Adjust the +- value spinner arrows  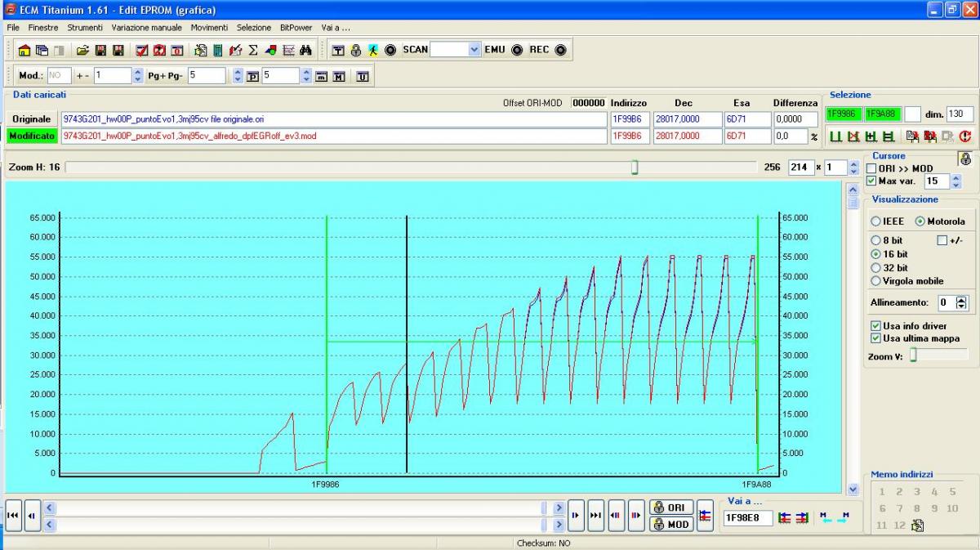tap(138, 76)
